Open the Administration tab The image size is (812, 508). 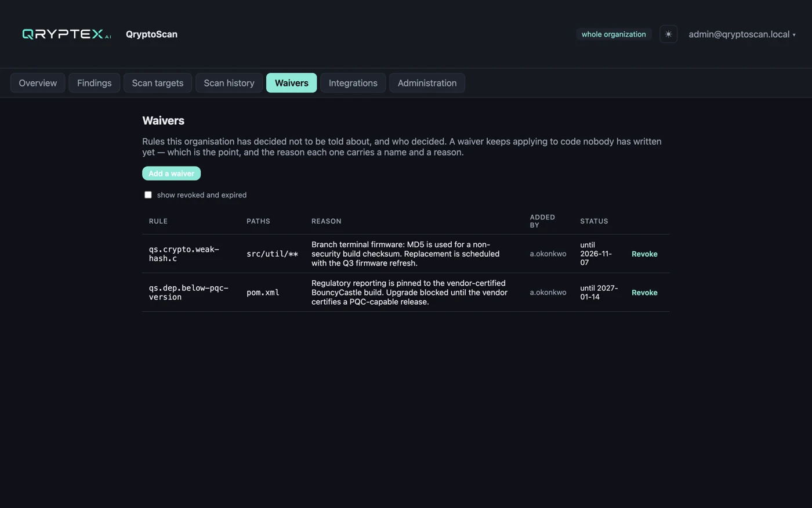click(427, 83)
